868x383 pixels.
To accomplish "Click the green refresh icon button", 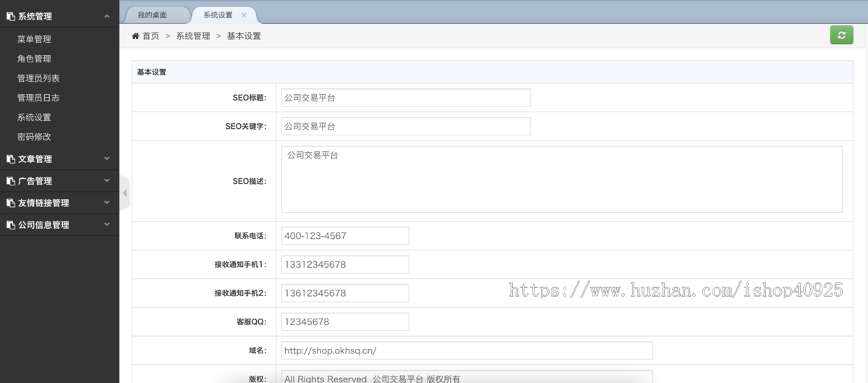I will [x=841, y=35].
